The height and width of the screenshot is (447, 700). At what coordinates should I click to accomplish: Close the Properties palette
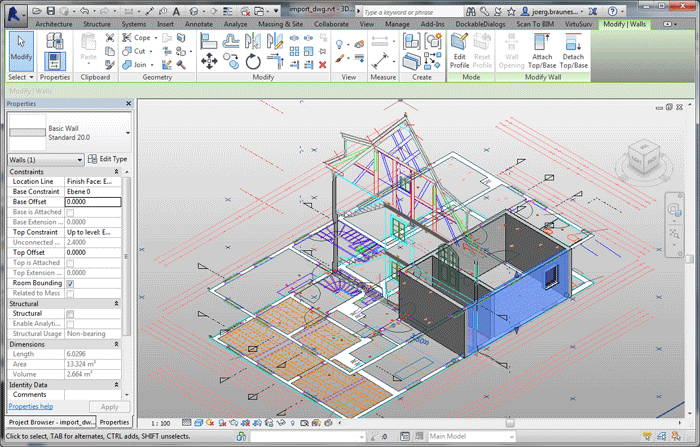pos(129,104)
